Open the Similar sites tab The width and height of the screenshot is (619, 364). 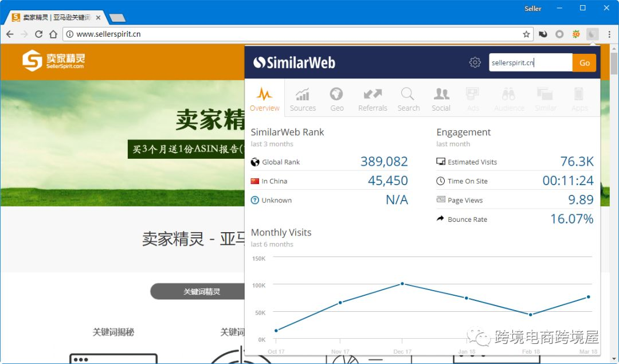545,99
